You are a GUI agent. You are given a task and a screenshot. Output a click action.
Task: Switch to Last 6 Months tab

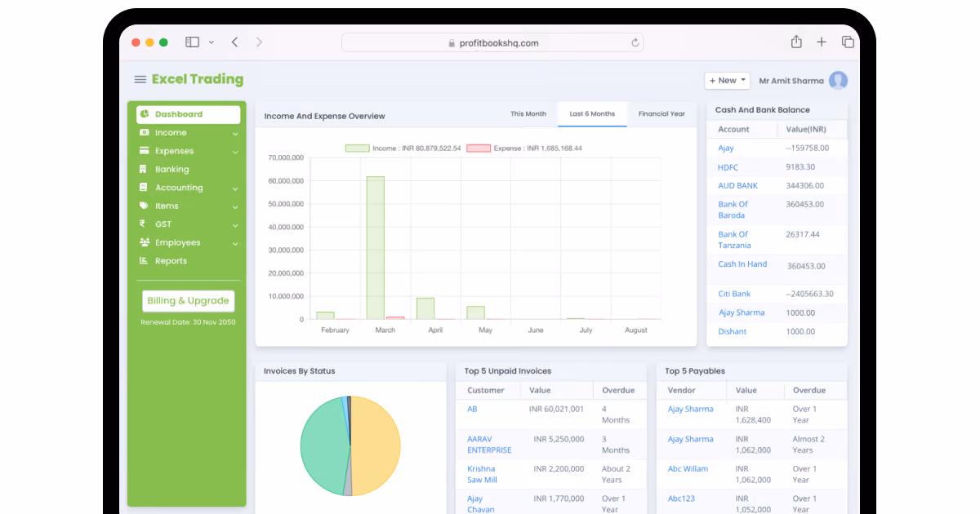coord(592,114)
